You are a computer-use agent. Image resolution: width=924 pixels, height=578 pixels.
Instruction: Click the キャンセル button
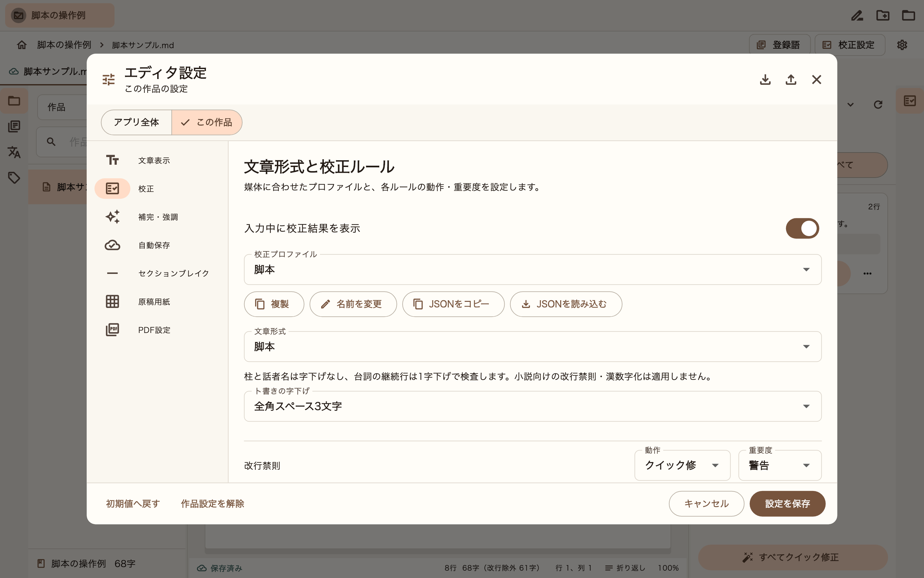(706, 504)
